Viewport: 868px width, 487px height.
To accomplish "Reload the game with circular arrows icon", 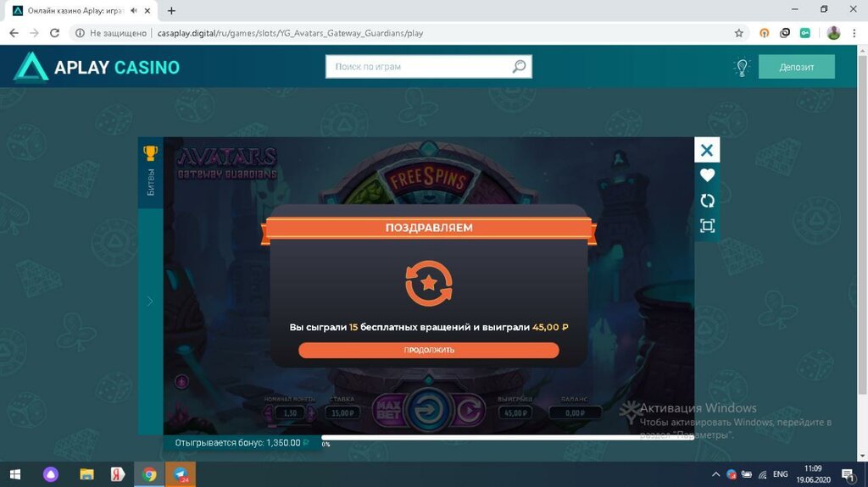I will point(707,201).
